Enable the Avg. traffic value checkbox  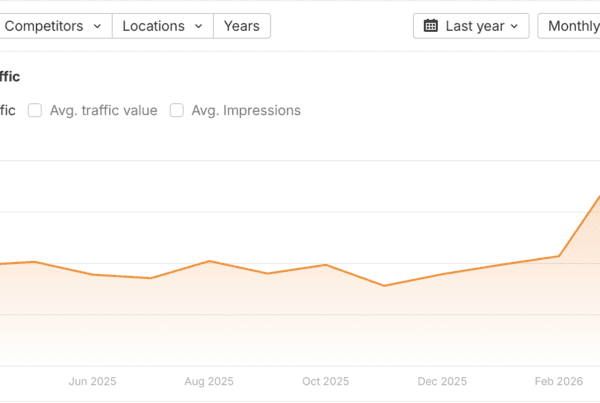[34, 111]
